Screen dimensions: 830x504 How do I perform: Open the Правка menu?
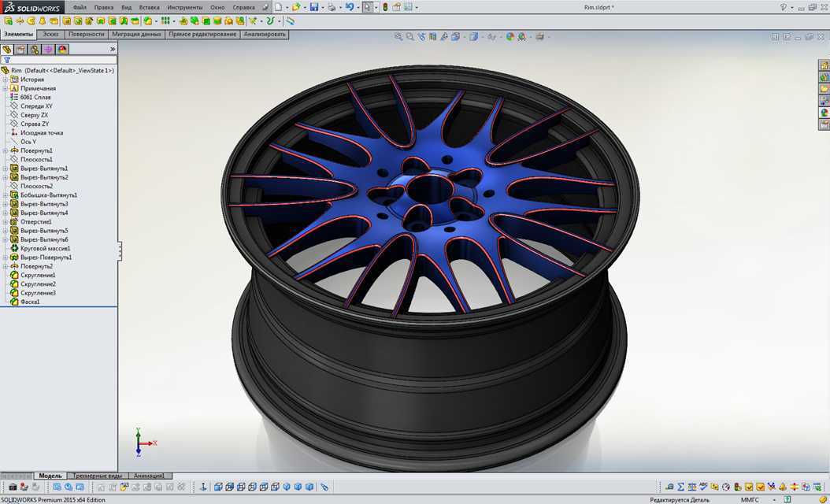coord(104,7)
